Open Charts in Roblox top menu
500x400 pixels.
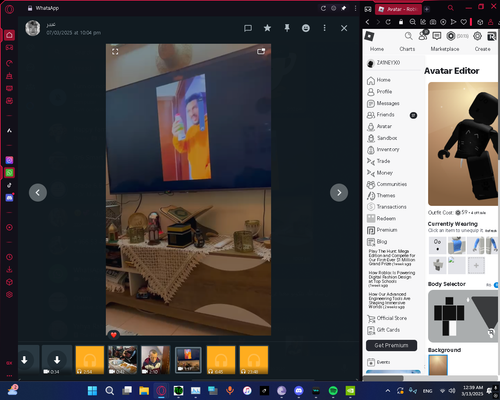(407, 49)
